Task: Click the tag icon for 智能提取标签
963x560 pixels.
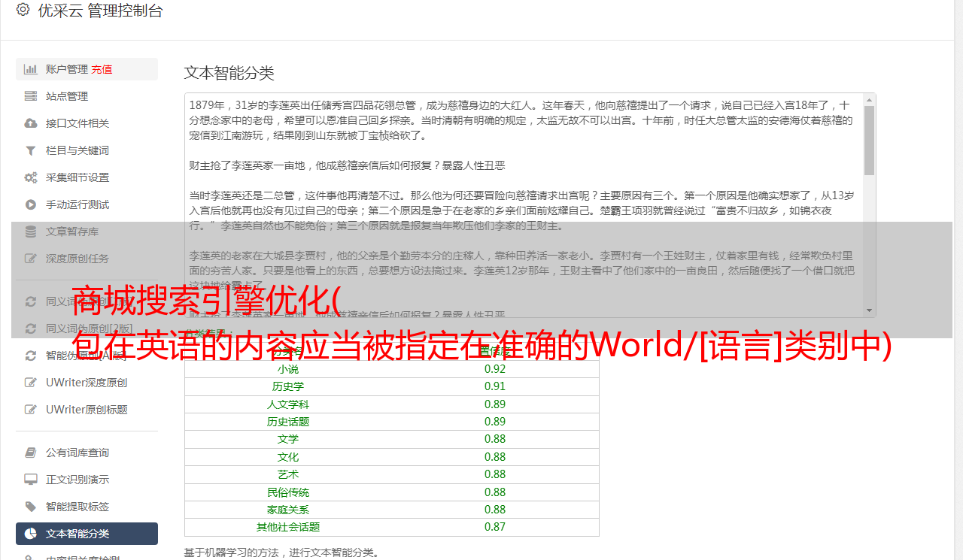Action: point(30,507)
